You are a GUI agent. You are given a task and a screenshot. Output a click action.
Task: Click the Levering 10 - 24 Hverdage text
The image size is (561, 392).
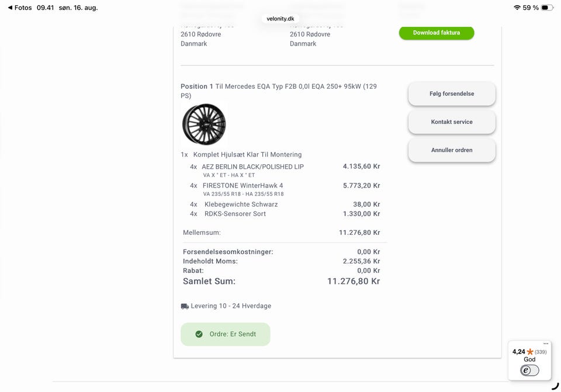pos(231,306)
